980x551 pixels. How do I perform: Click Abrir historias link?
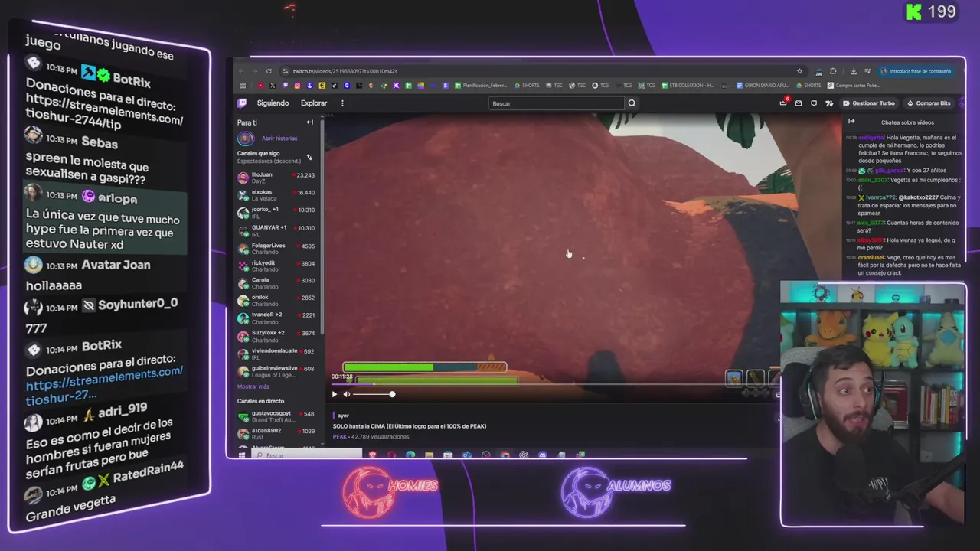click(279, 139)
